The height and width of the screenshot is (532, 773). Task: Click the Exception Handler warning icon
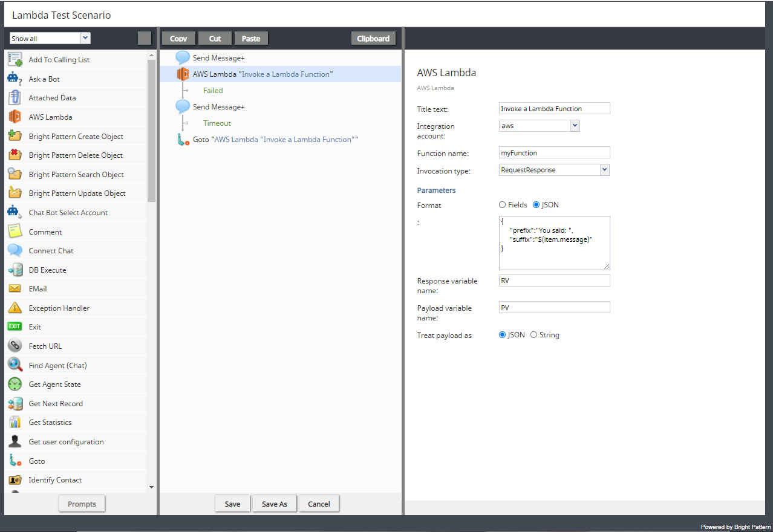[15, 308]
